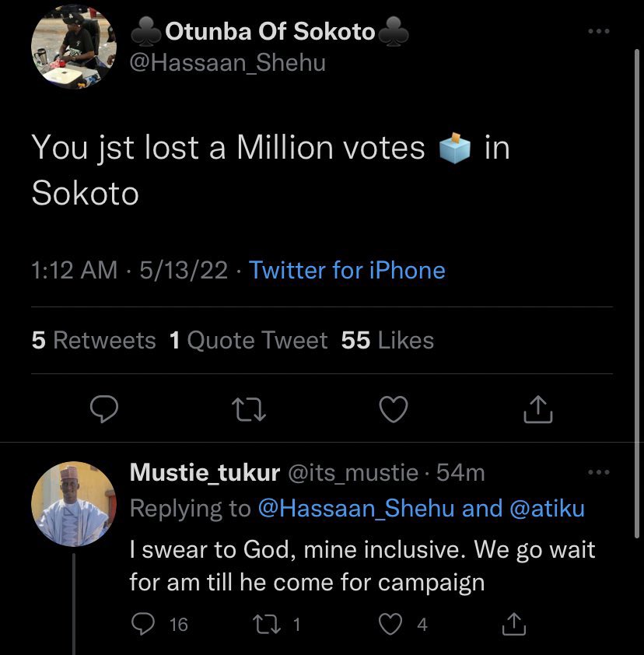
Task: Share Mustie_tukur's reply via the share icon
Action: 513,624
